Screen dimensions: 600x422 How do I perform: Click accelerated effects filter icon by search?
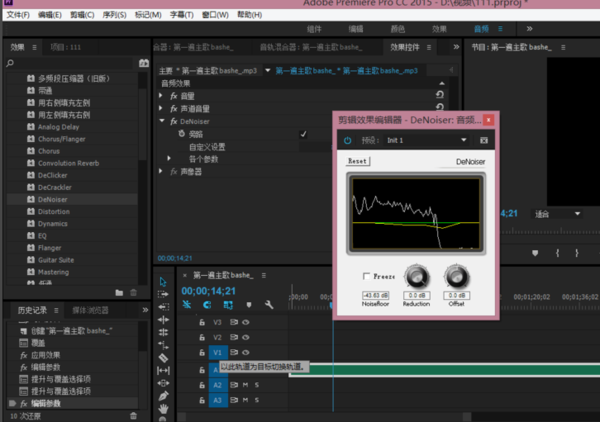pyautogui.click(x=144, y=63)
